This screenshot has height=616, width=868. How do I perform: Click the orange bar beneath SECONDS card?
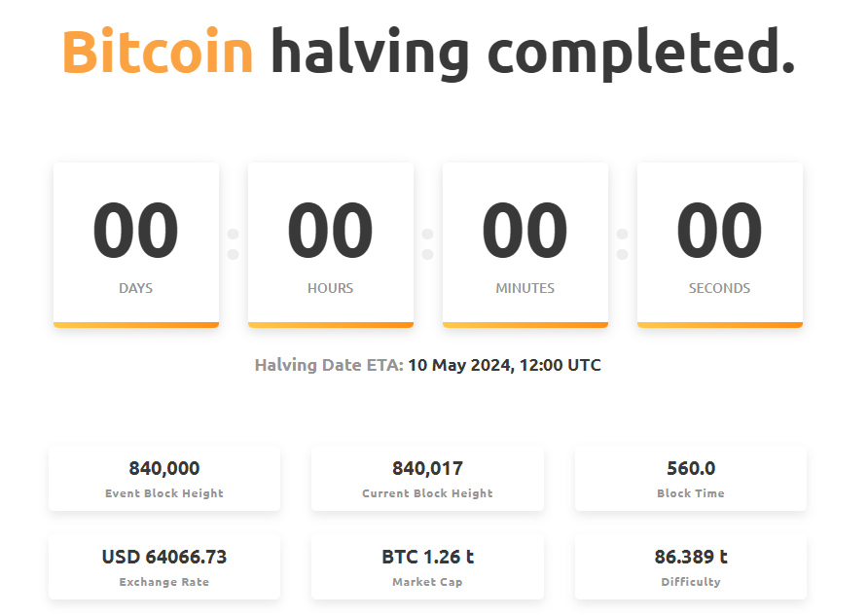[720, 325]
